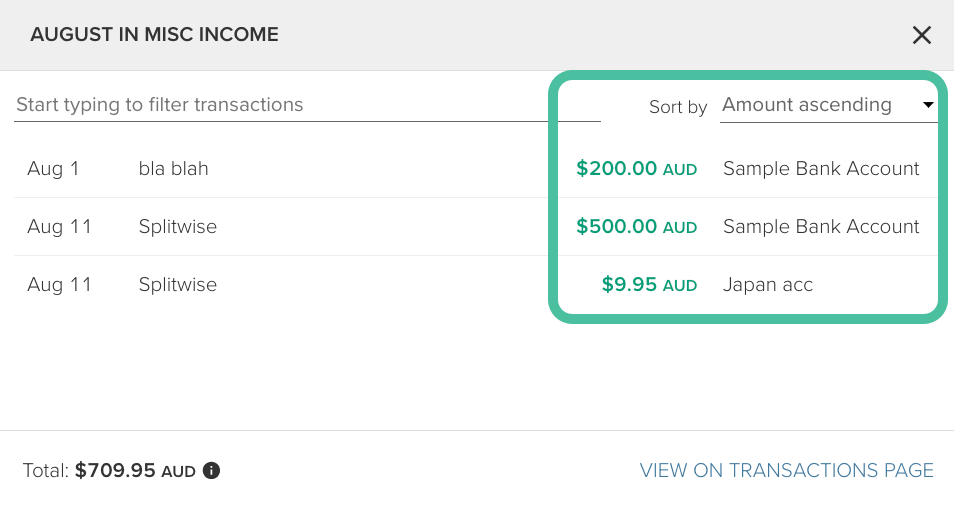The height and width of the screenshot is (508, 954).
Task: Click the Aug 11 date on the Japan acc row
Action: click(59, 285)
